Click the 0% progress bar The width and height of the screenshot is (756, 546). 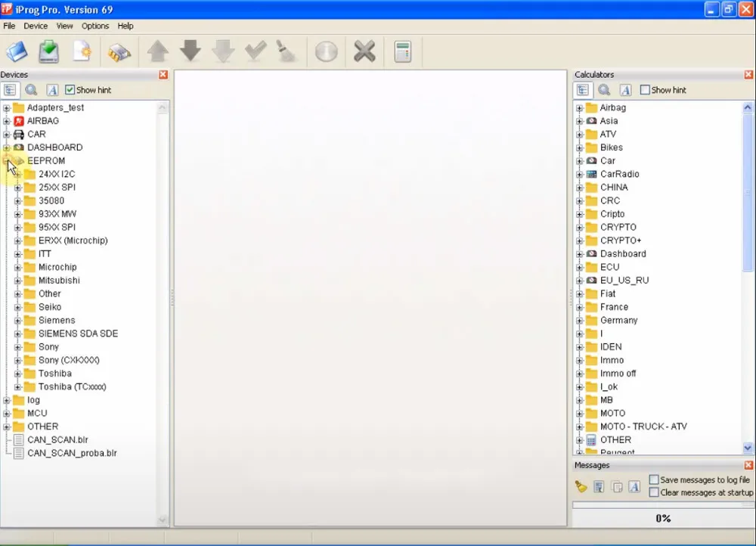click(x=664, y=519)
